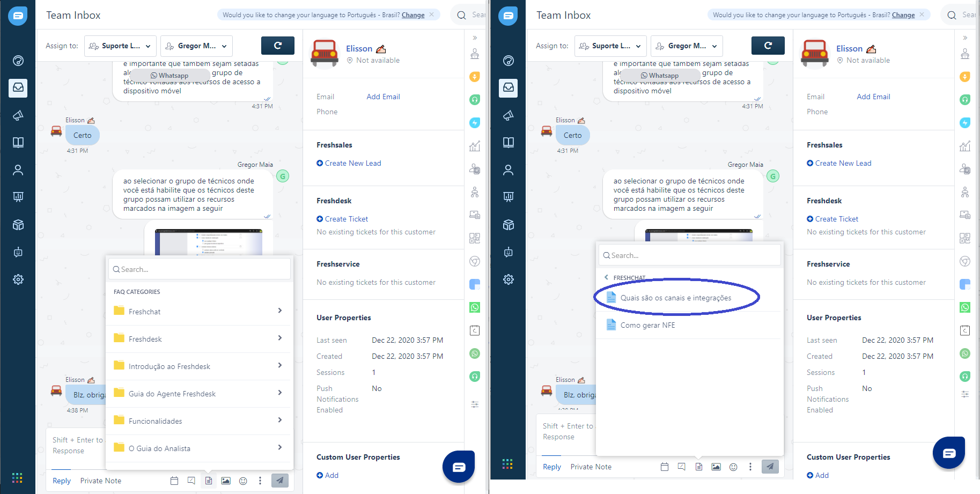The image size is (980, 494).
Task: Click Elisson contact name in left screenshot
Action: coord(359,49)
